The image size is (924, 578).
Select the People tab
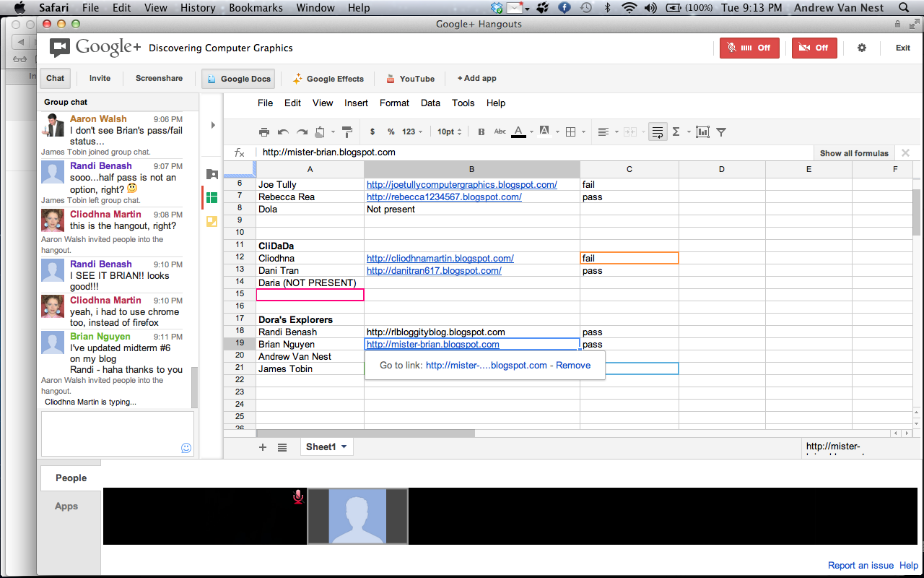tap(71, 478)
